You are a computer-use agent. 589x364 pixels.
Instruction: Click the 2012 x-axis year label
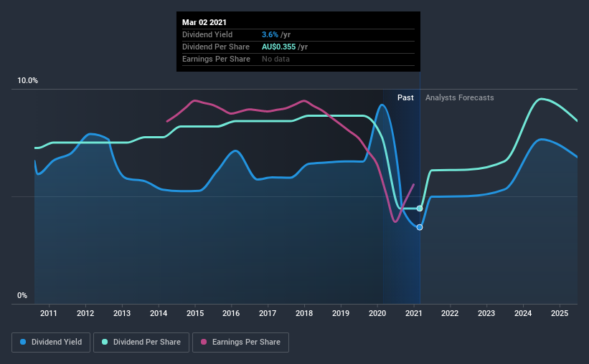(85, 313)
